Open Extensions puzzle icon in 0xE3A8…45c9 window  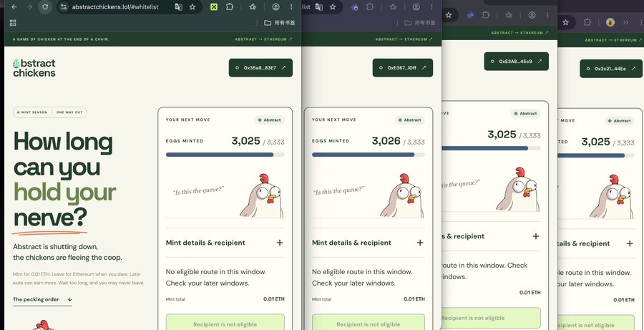[x=486, y=15]
